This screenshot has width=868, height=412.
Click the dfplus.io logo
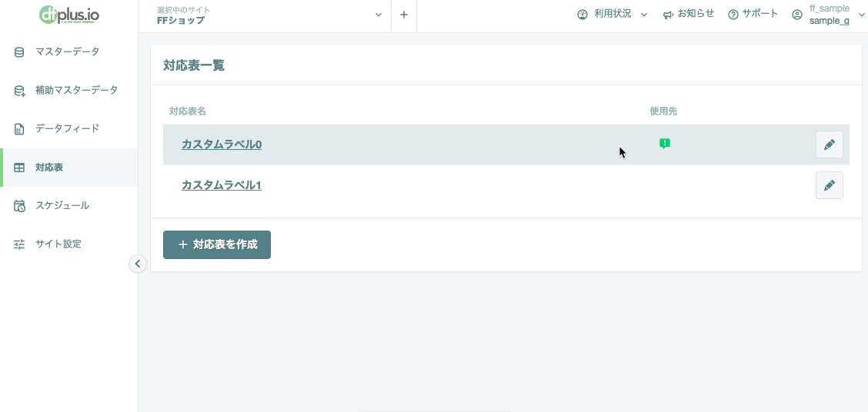[x=69, y=15]
